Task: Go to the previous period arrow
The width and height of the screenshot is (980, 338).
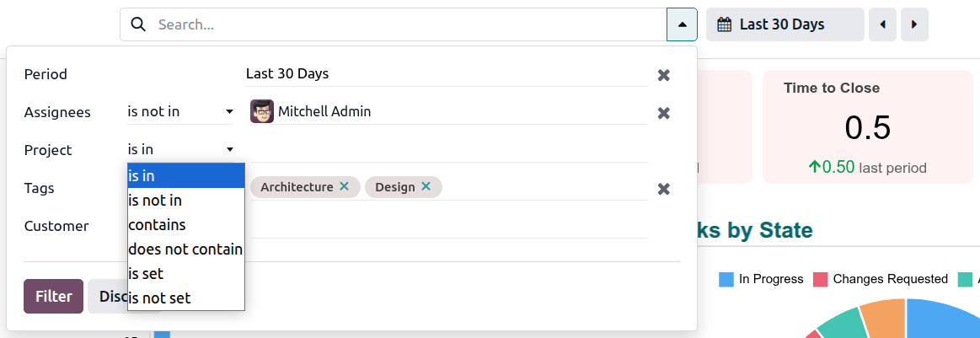Action: [x=882, y=24]
